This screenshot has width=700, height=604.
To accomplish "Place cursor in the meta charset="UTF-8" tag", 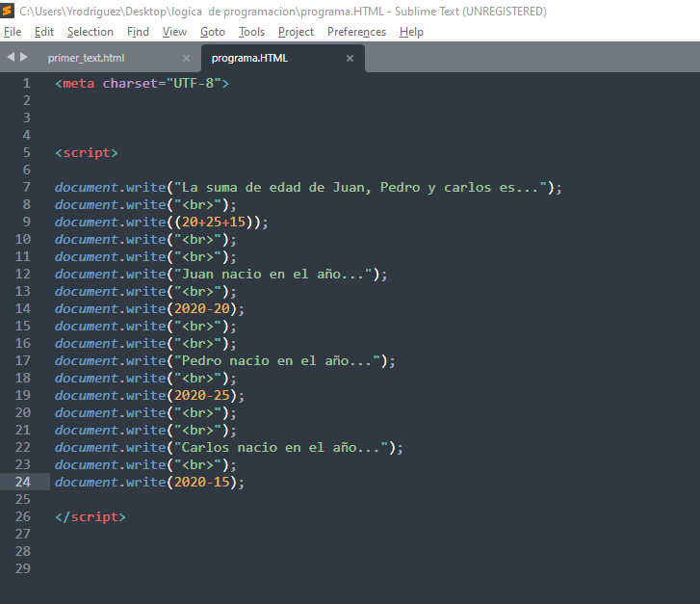I will 142,84.
